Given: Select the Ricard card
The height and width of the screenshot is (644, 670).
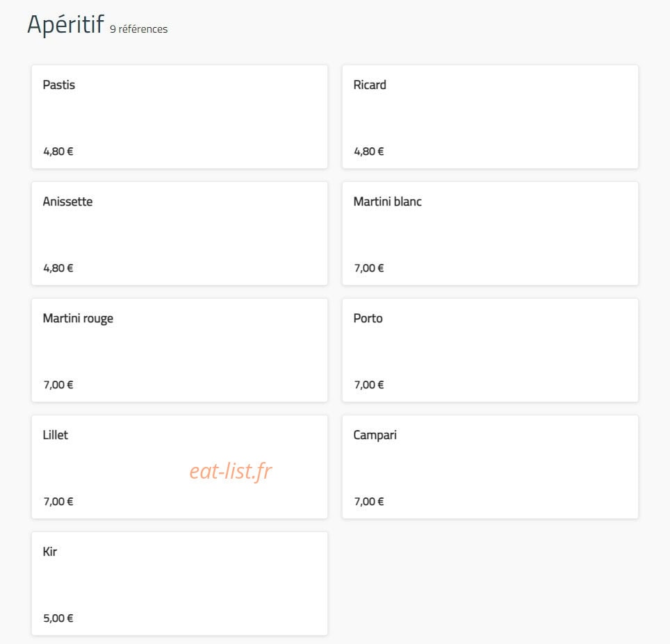Looking at the screenshot, I should (490, 117).
